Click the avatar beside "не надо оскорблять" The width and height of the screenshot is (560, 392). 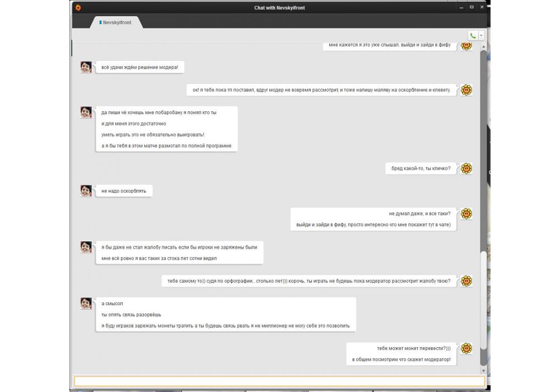tap(86, 190)
